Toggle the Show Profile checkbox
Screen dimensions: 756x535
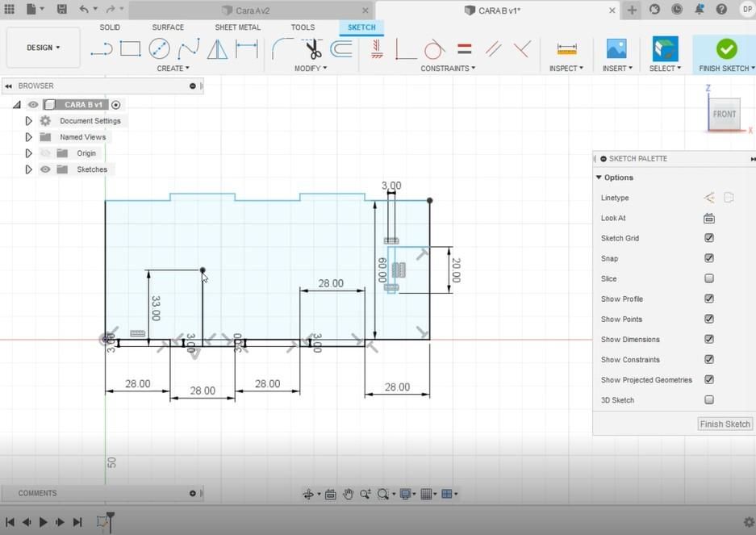point(708,299)
